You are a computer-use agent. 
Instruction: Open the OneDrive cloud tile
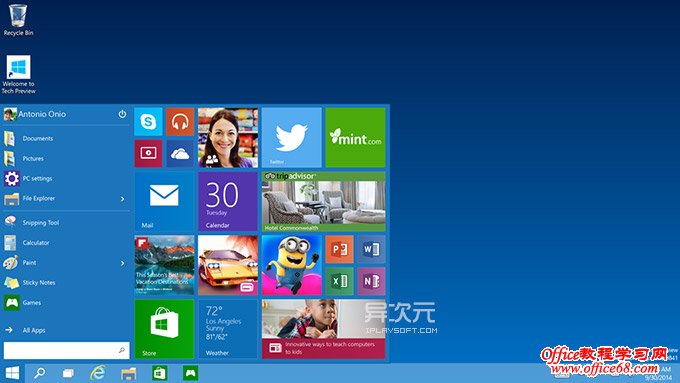(x=180, y=154)
